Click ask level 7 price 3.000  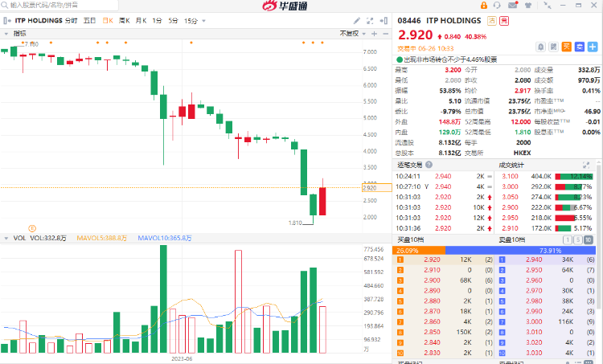[x=534, y=321]
